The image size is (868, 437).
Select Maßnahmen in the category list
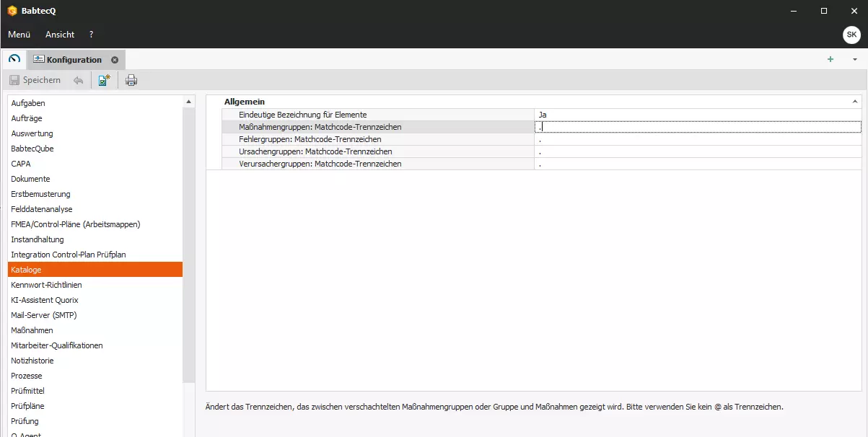click(x=95, y=330)
